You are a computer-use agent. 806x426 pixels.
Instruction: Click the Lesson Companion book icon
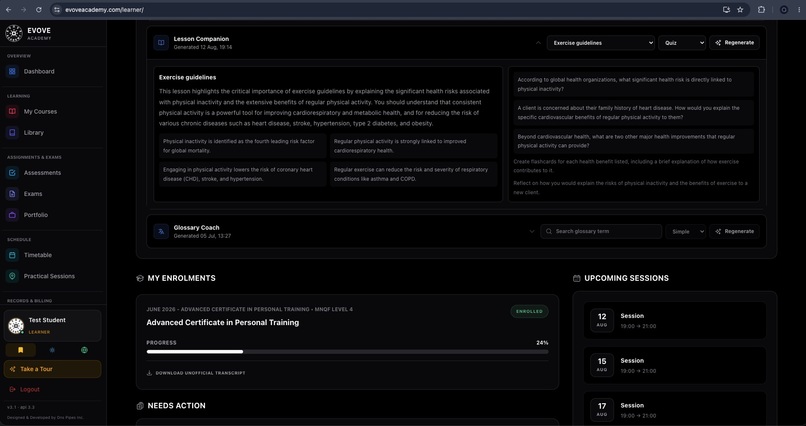(161, 43)
